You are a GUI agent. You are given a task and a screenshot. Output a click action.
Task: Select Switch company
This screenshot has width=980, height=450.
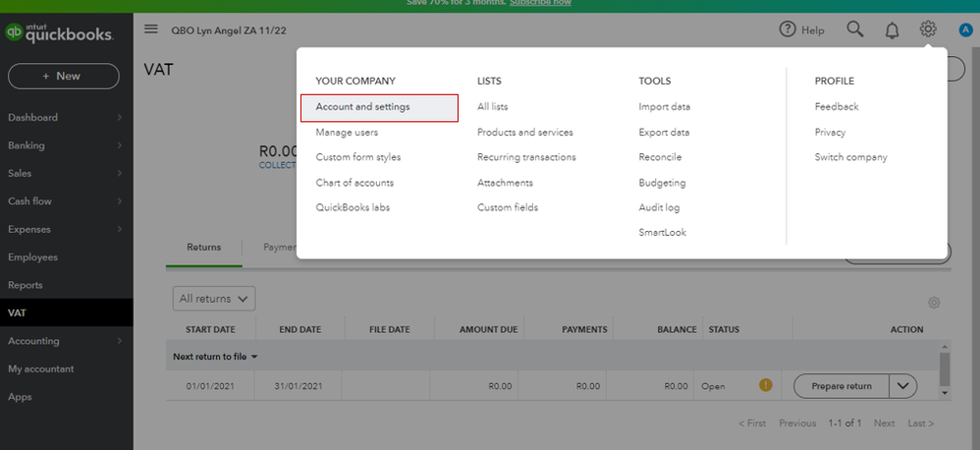850,157
